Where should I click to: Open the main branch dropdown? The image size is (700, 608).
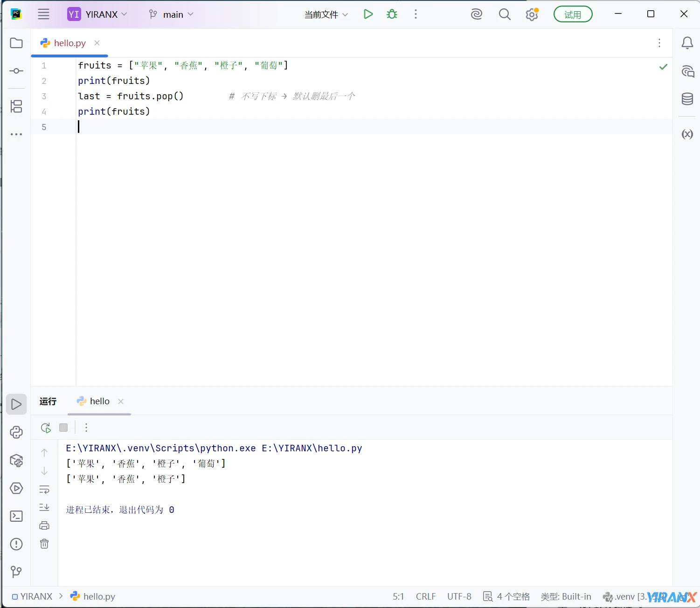click(x=171, y=14)
